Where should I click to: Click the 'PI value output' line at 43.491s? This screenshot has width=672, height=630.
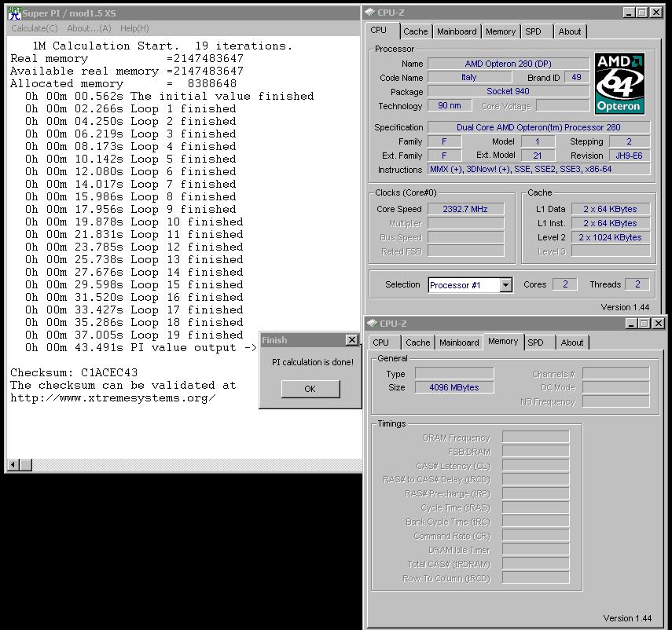coord(141,347)
